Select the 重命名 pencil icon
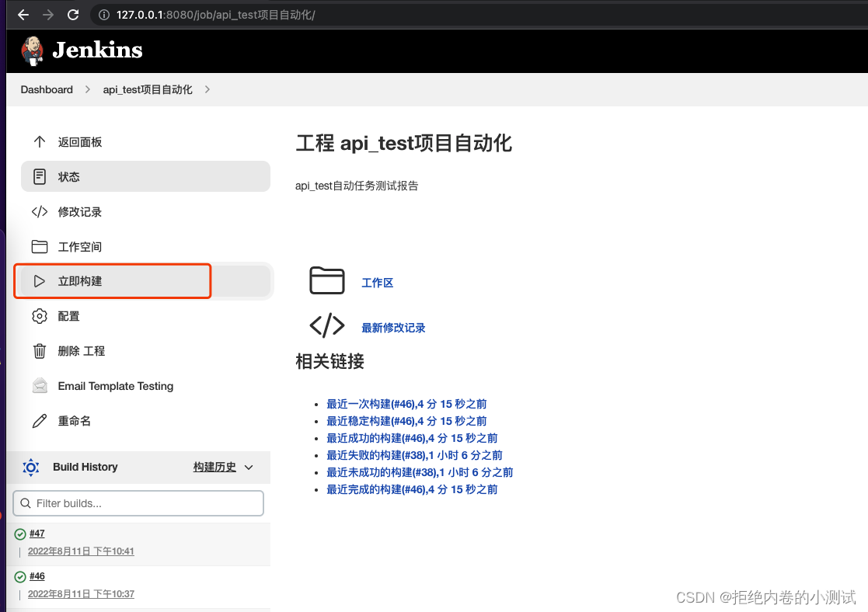Image resolution: width=868 pixels, height=612 pixels. pos(40,421)
